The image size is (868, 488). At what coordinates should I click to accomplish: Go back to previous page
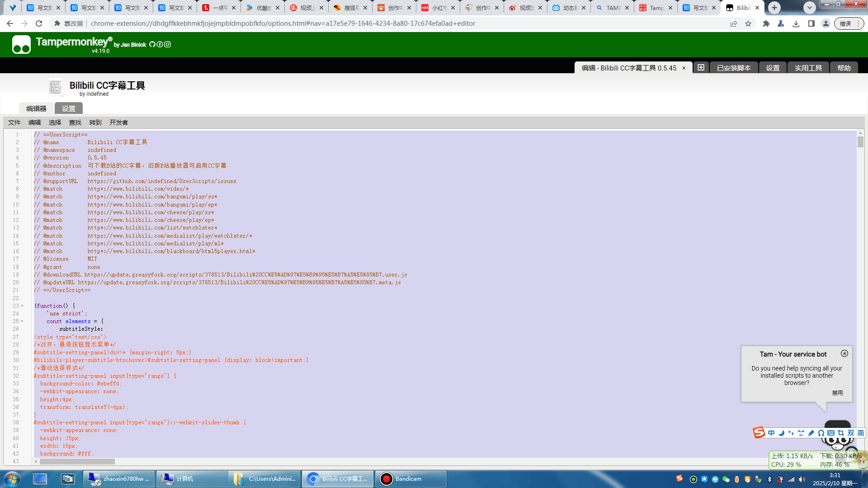click(10, 23)
